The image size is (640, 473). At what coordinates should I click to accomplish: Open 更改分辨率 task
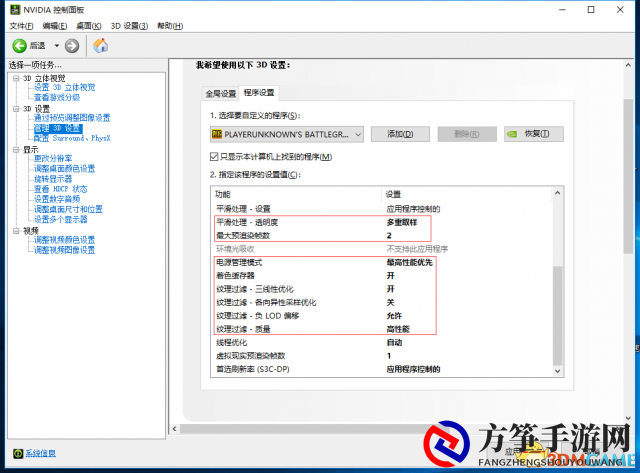pos(53,158)
